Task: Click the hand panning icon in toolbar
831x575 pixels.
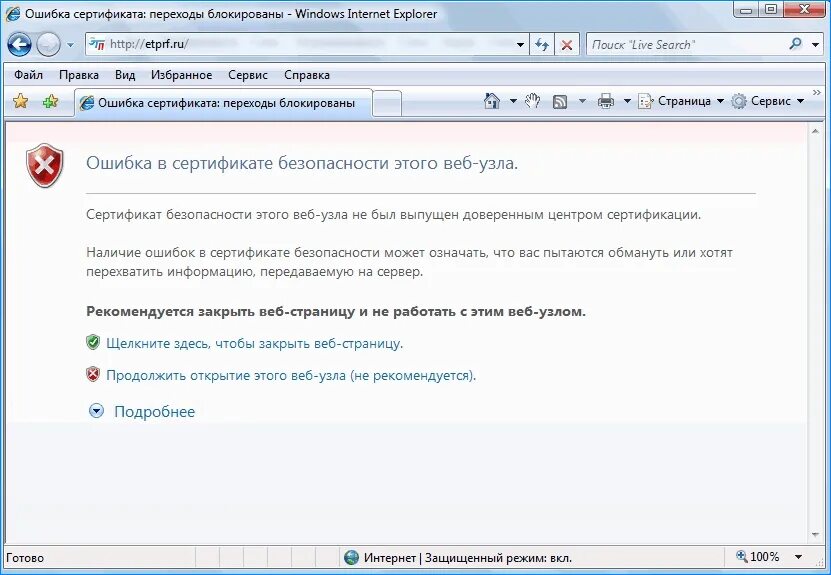Action: pos(532,101)
